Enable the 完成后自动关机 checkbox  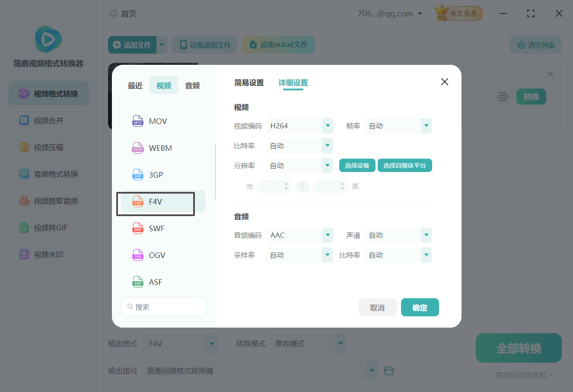click(x=489, y=375)
